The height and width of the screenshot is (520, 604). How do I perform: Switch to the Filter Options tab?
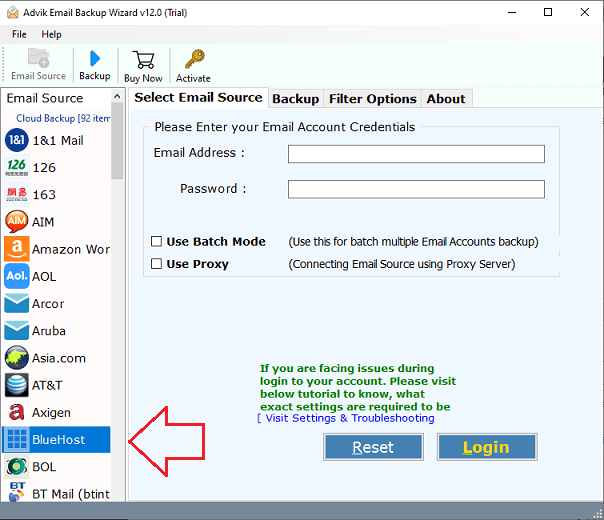(372, 99)
